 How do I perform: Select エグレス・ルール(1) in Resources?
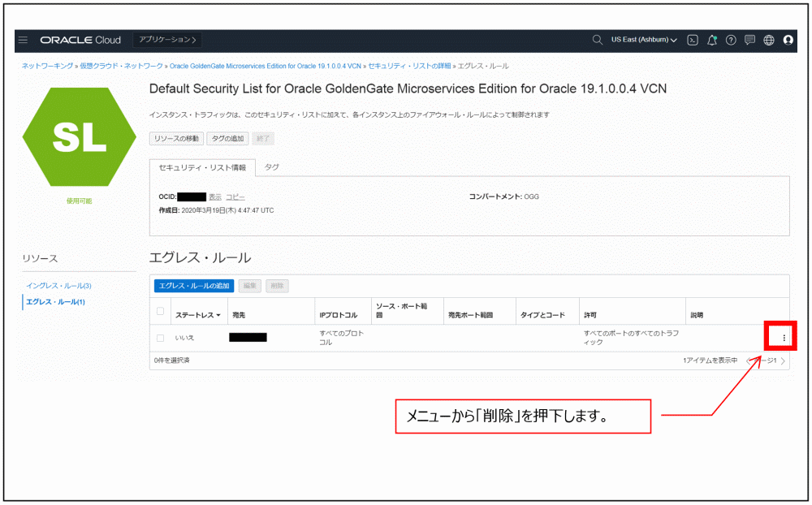click(55, 301)
